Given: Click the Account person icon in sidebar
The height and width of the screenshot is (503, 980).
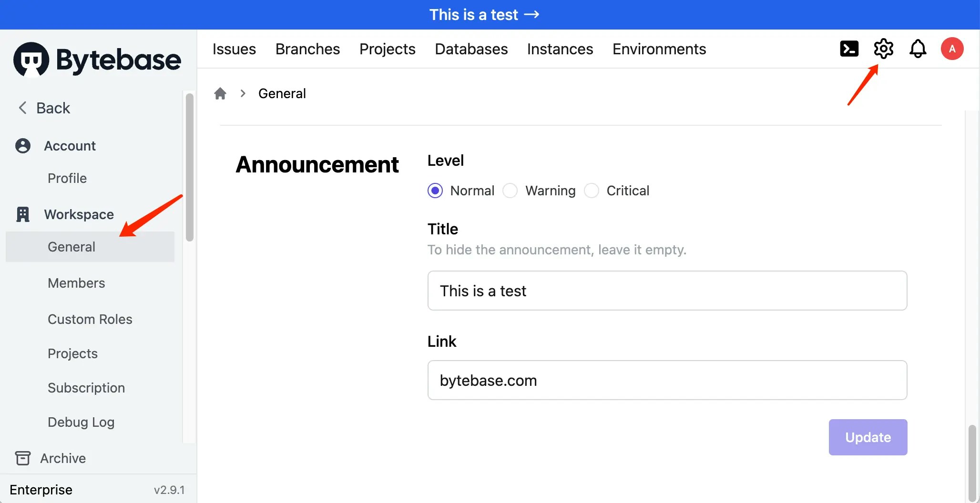Looking at the screenshot, I should [x=23, y=145].
